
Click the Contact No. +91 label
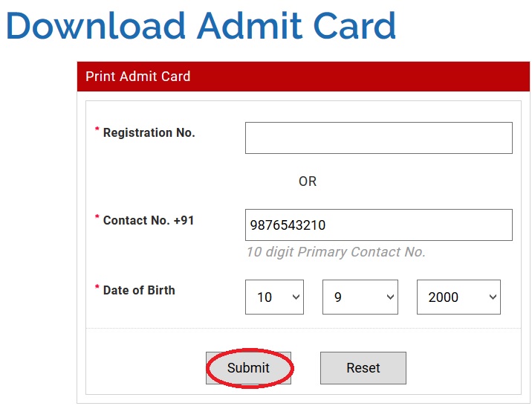[149, 221]
